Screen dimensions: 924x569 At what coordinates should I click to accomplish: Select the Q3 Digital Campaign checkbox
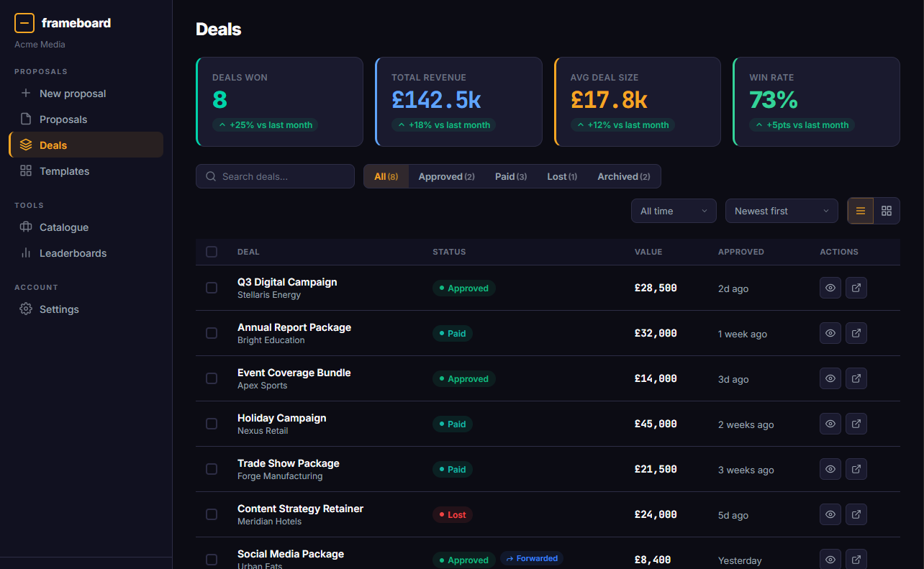click(212, 288)
